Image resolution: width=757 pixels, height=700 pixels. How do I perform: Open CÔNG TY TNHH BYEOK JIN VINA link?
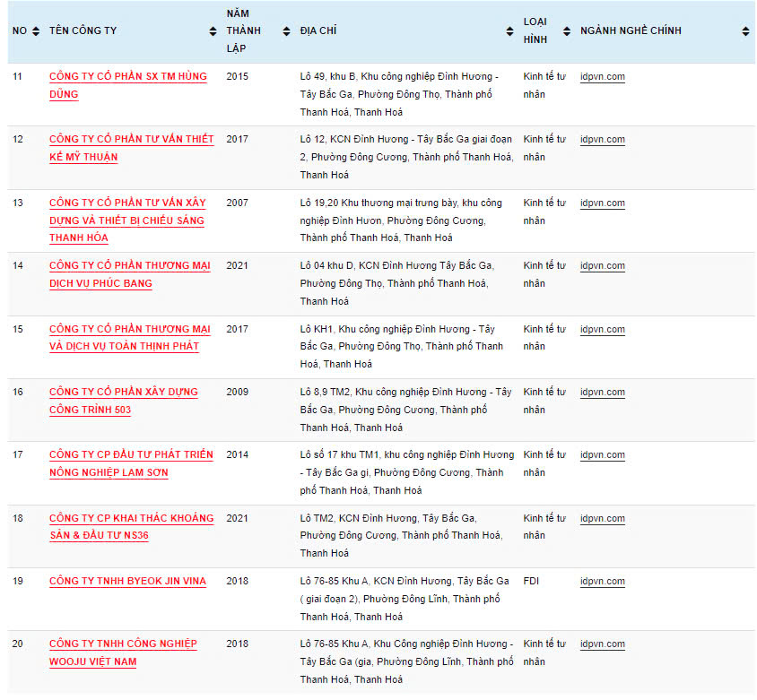pos(127,581)
